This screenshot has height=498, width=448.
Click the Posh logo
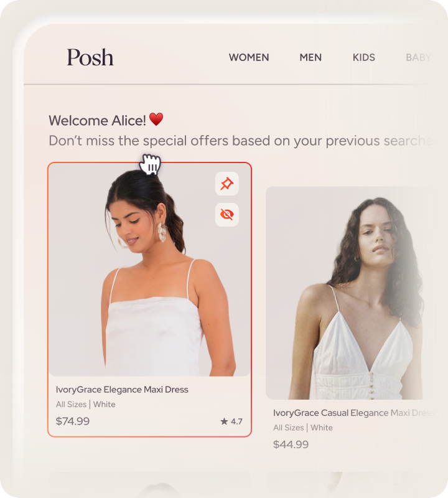[90, 57]
